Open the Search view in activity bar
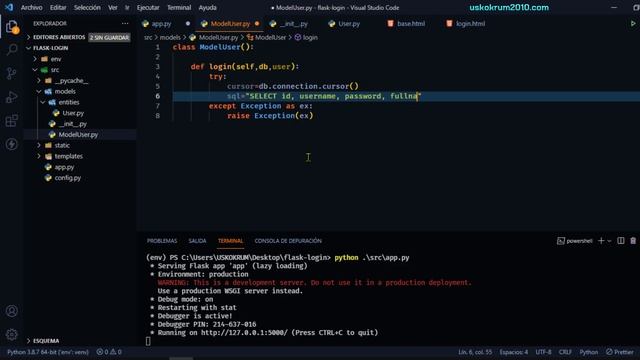 (12, 50)
